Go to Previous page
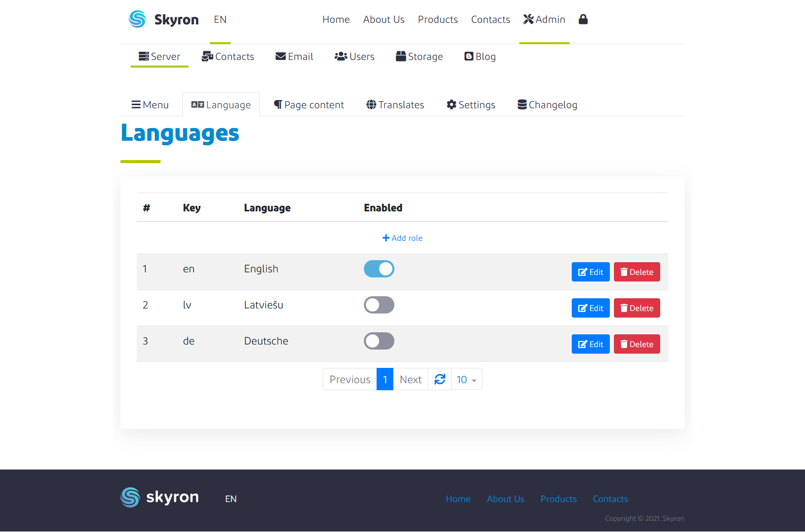This screenshot has height=532, width=805. (350, 379)
